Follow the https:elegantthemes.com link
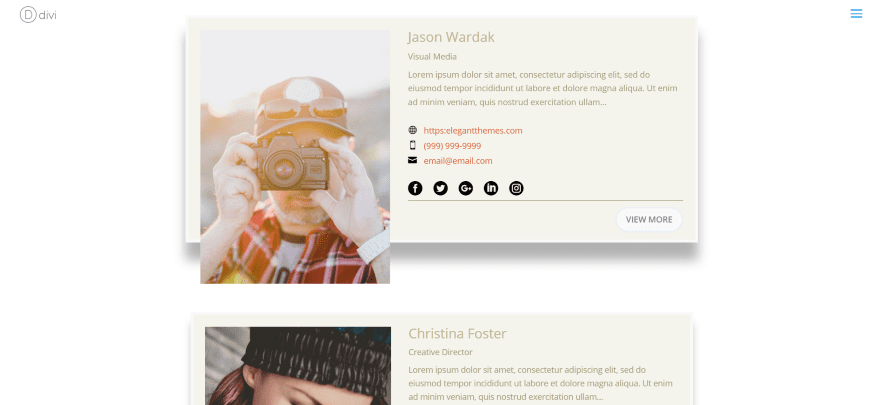Screen dimensions: 880x405 pyautogui.click(x=473, y=131)
